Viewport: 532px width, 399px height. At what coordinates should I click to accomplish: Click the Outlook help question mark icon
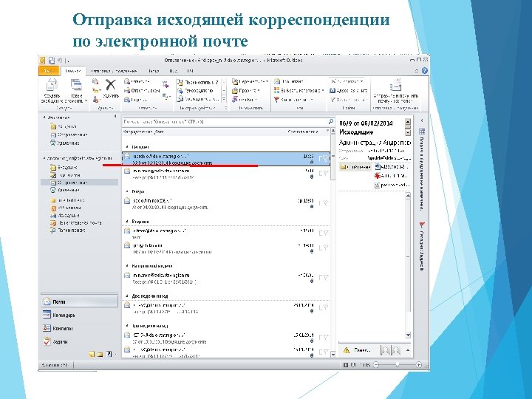pyautogui.click(x=424, y=71)
